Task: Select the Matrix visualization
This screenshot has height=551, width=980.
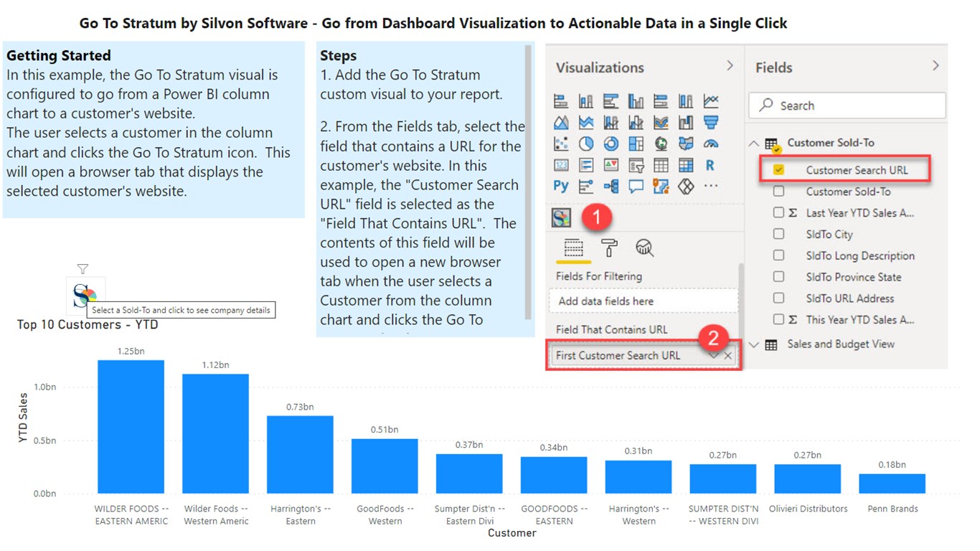Action: pos(686,165)
